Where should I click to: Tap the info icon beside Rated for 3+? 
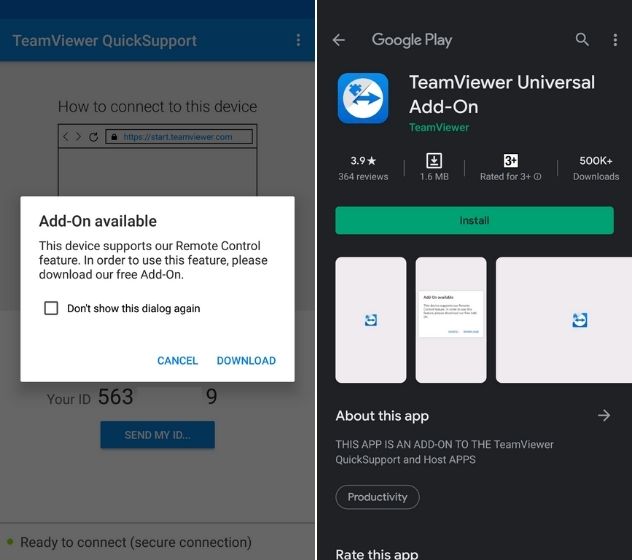click(538, 177)
